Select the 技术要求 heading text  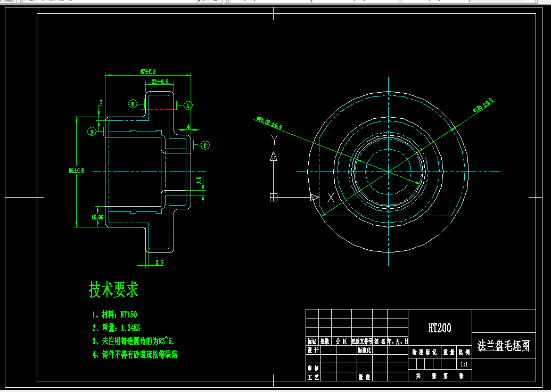(x=113, y=290)
